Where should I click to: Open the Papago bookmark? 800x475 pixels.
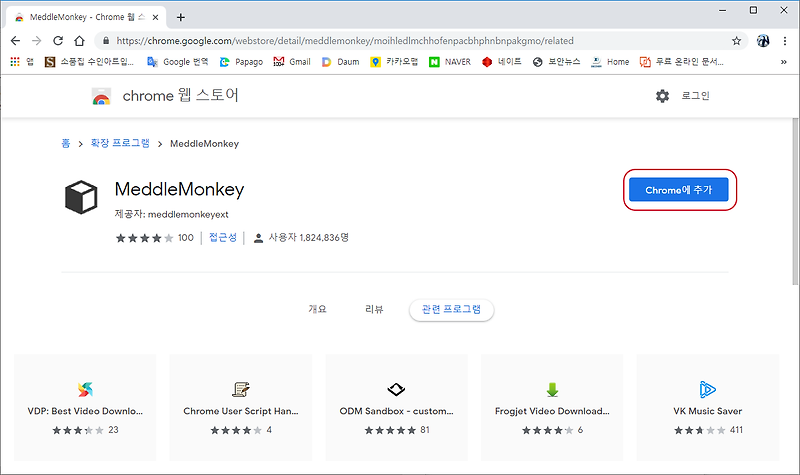click(241, 62)
